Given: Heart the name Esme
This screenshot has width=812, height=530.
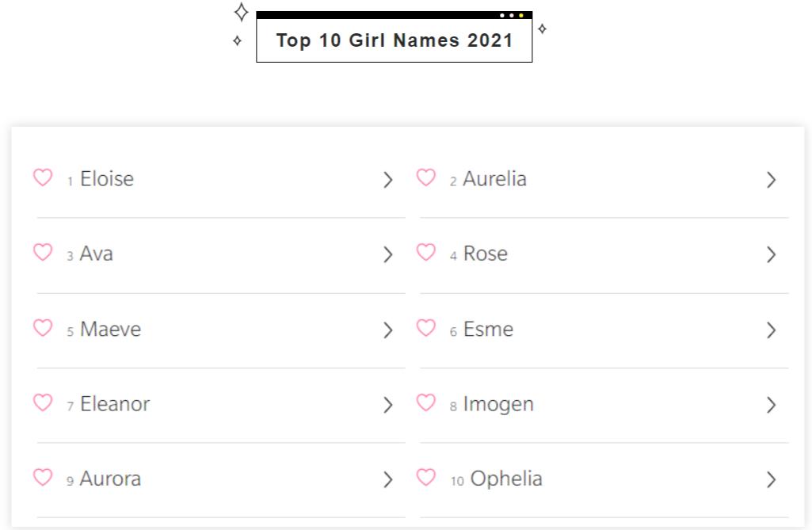Looking at the screenshot, I should pos(426,328).
